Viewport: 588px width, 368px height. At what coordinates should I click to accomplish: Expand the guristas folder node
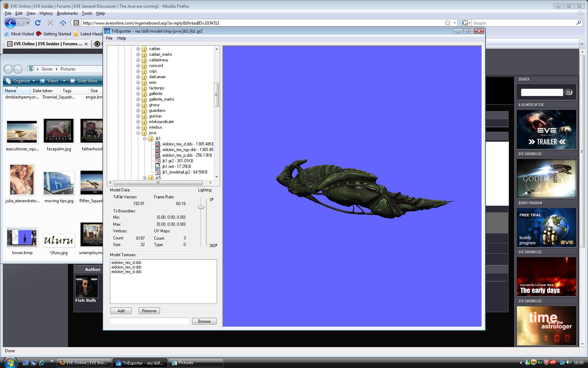138,116
